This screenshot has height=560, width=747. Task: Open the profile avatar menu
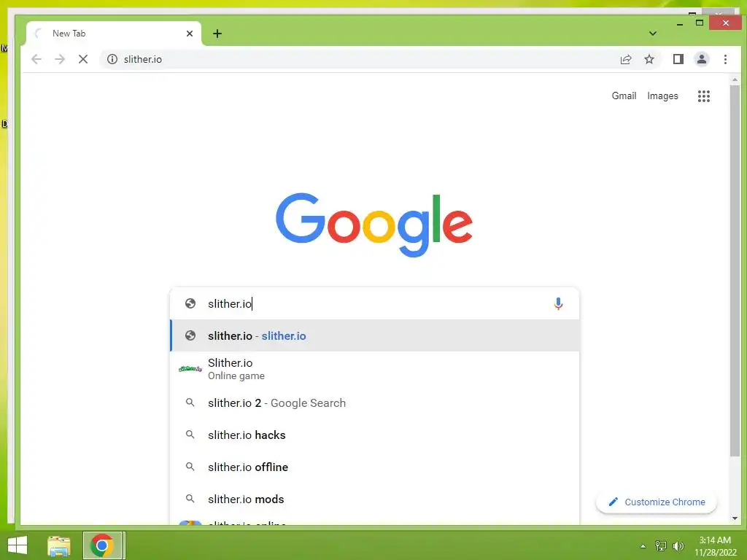pos(701,59)
